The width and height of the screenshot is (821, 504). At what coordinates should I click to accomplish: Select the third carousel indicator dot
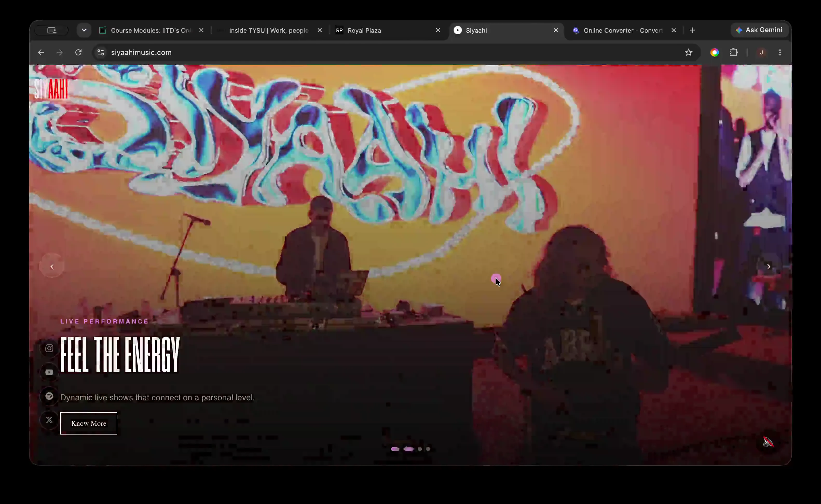[420, 449]
